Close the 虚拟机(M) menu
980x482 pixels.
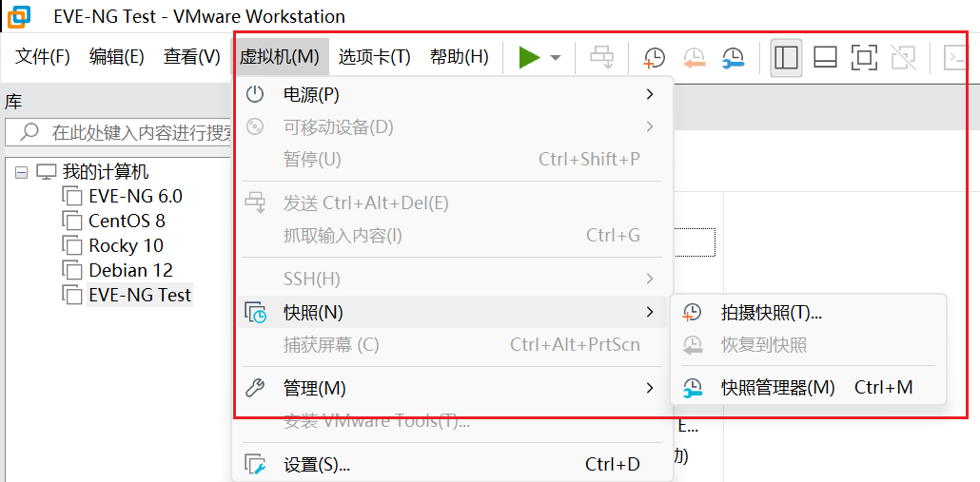pos(280,57)
